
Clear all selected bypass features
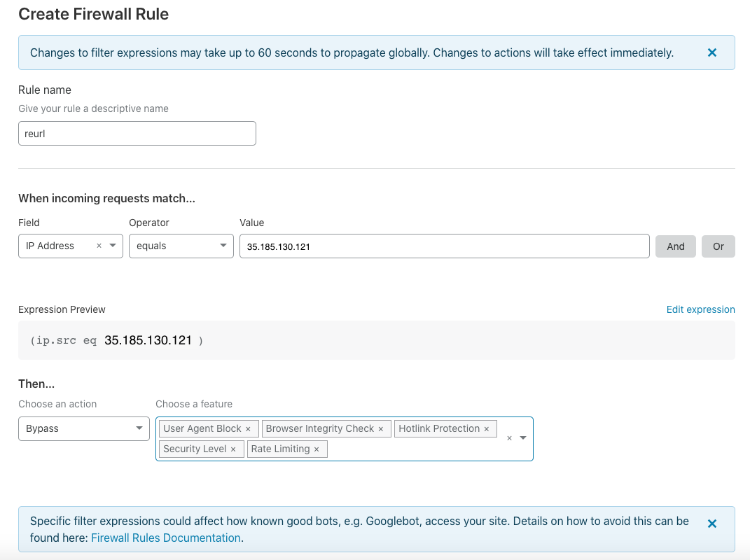[x=509, y=438]
